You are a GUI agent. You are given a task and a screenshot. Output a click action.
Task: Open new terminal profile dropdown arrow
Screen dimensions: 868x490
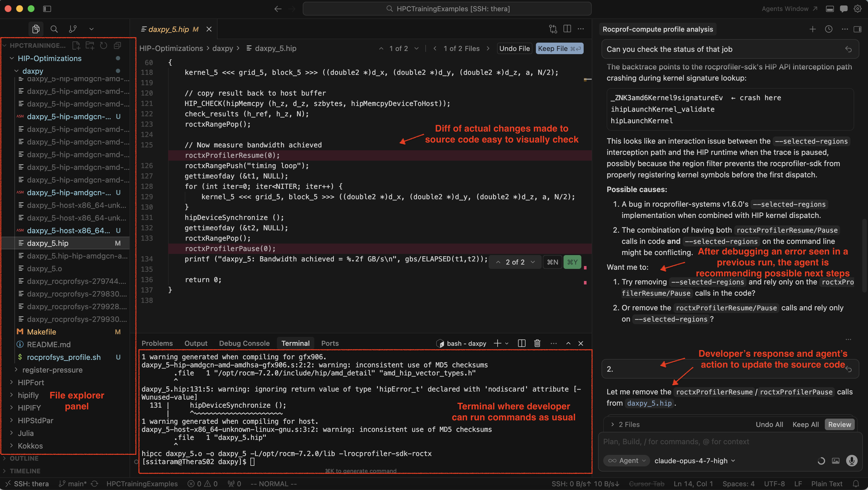tap(507, 343)
